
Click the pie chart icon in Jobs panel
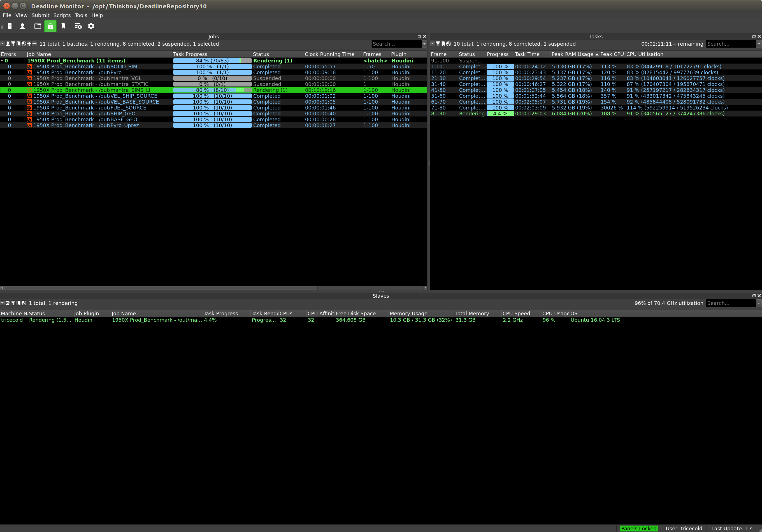coord(24,44)
